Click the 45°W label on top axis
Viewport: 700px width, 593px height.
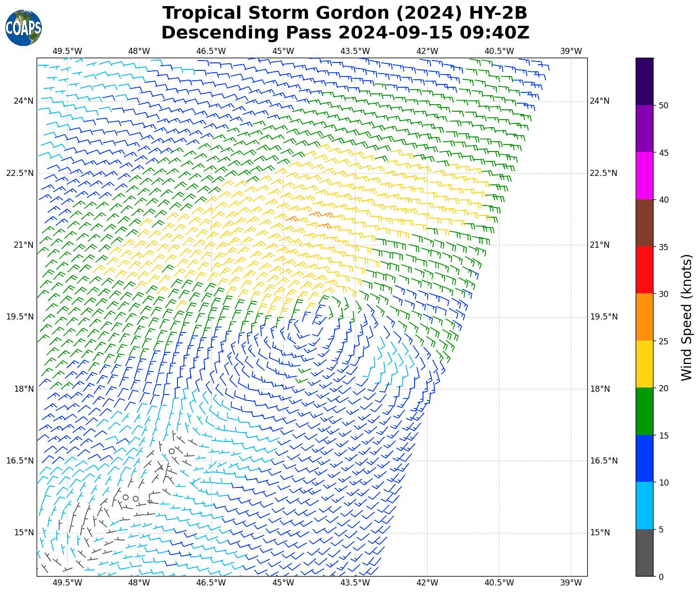283,51
